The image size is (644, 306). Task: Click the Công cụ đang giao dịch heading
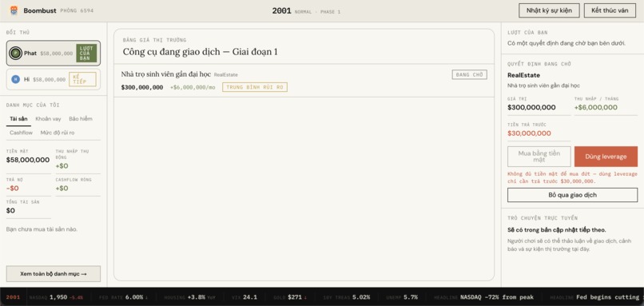pos(200,52)
